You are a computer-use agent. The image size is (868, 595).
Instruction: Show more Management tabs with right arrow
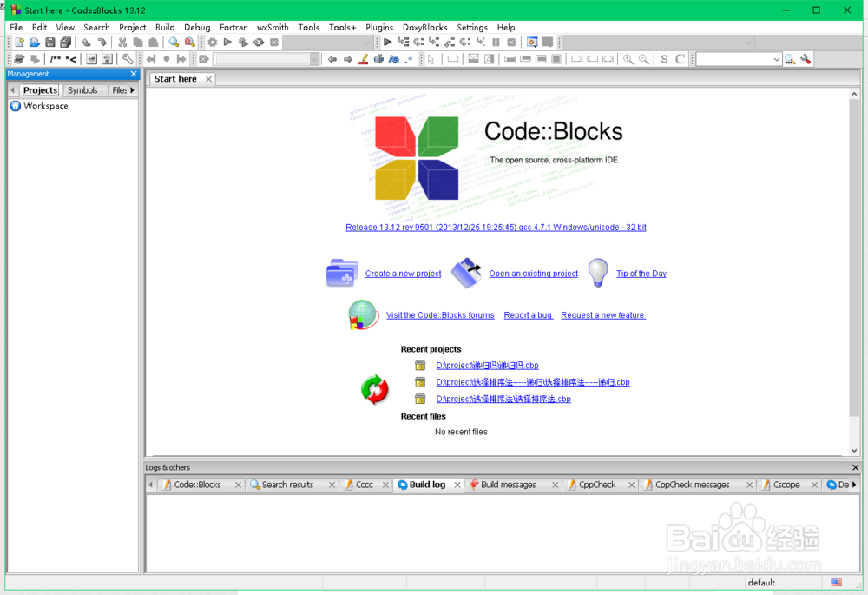132,89
